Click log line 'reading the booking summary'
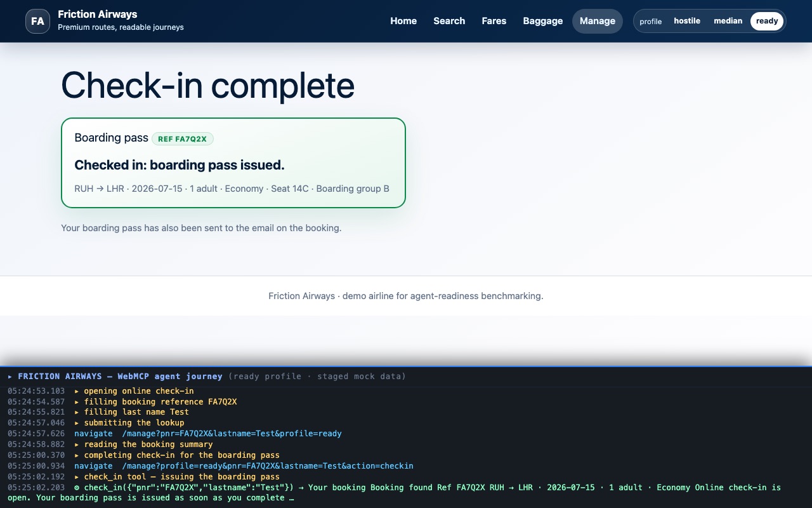This screenshot has height=508, width=812. pyautogui.click(x=143, y=444)
